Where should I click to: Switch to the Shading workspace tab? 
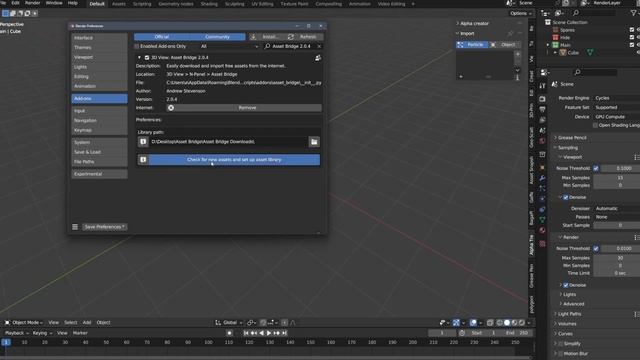pyautogui.click(x=209, y=4)
